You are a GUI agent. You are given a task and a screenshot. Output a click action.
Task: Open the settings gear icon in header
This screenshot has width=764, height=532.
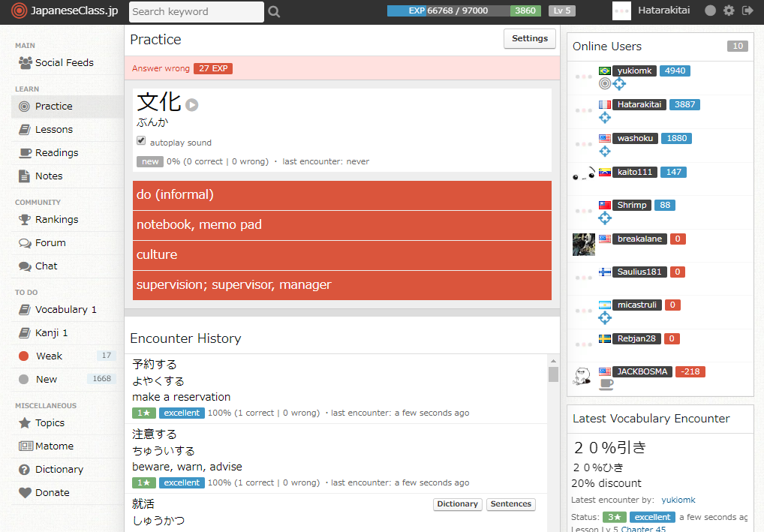tap(729, 11)
